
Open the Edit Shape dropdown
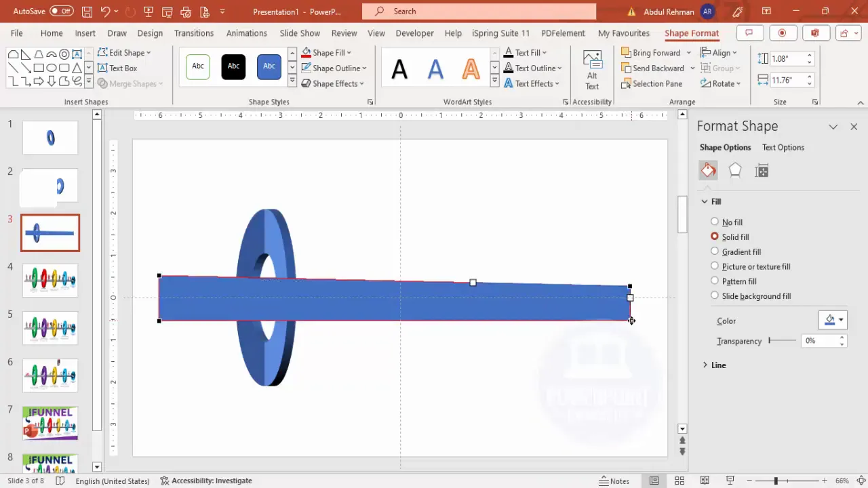tap(124, 52)
